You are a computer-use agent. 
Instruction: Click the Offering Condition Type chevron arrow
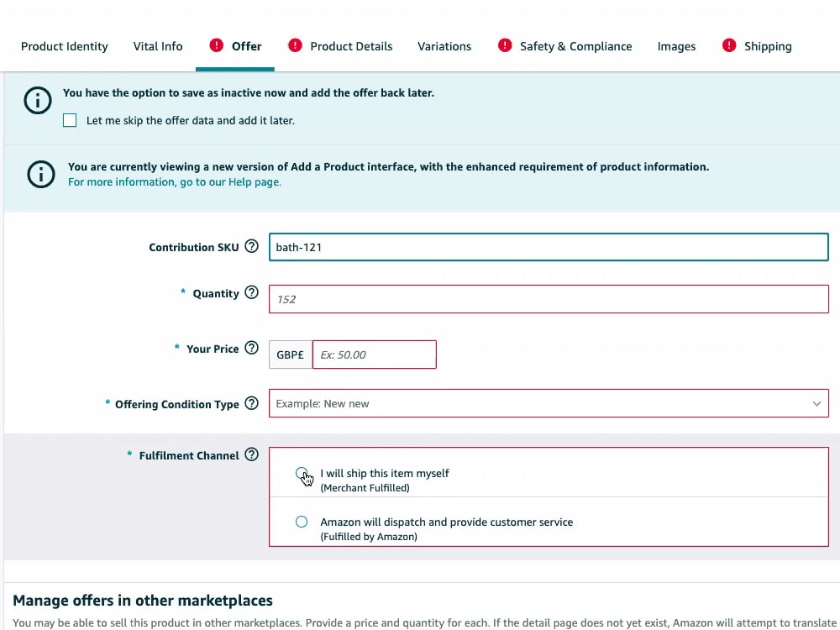click(816, 404)
